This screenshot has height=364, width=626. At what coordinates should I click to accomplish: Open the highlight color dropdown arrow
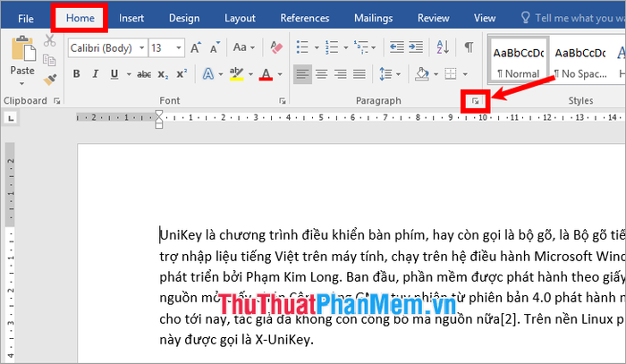pos(250,74)
